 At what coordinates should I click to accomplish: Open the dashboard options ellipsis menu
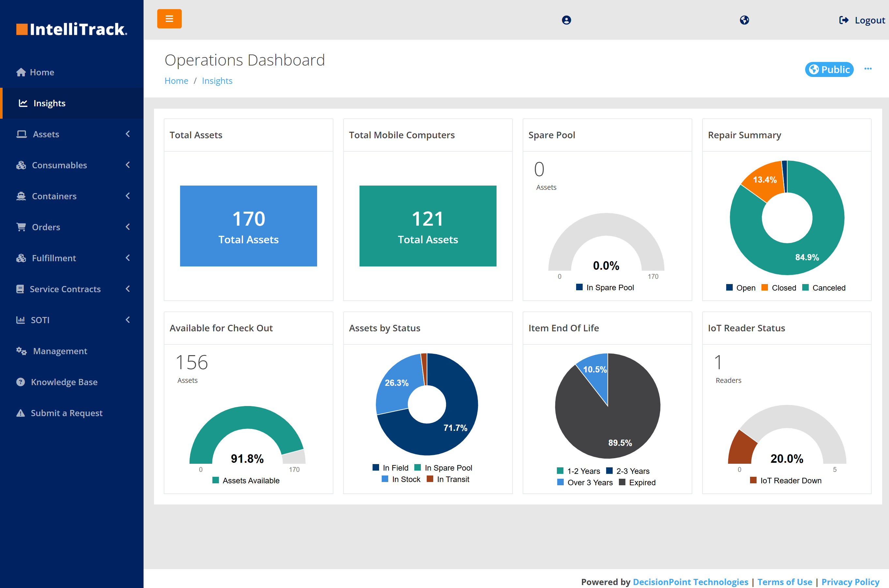pos(868,68)
